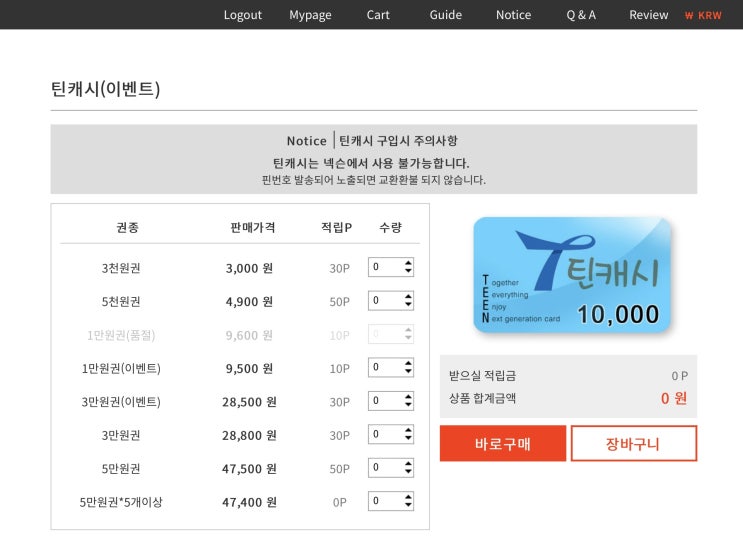Click the 4,900 원 price
The image size is (743, 541).
click(x=249, y=301)
